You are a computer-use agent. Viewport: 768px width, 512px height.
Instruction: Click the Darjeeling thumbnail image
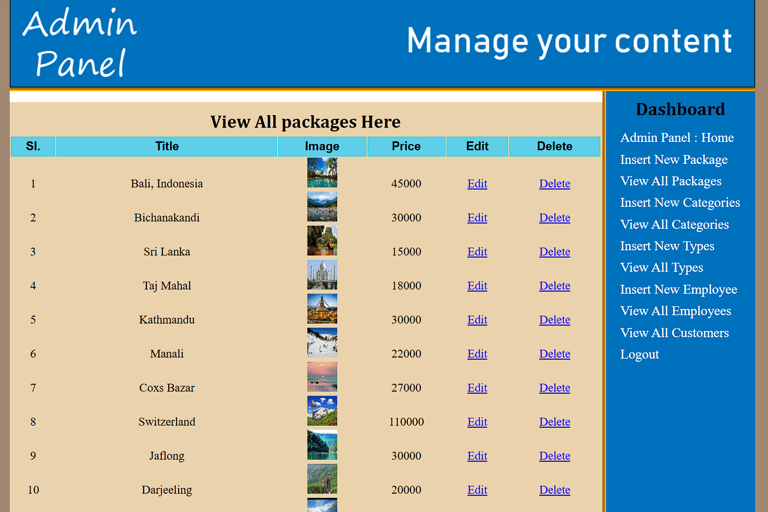pos(322,479)
